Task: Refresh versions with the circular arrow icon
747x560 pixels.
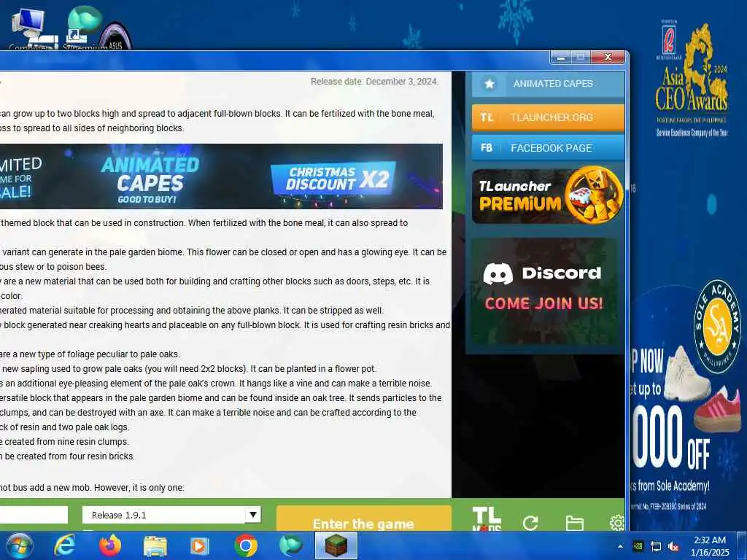Action: pos(530,523)
